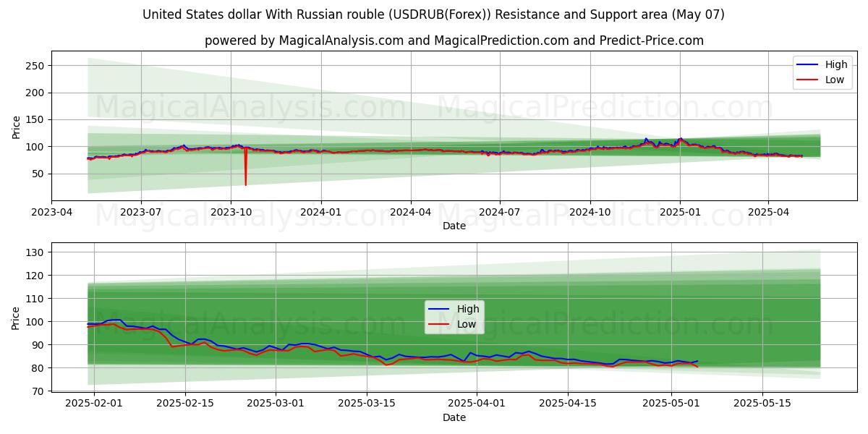
Task: Click the 2025-02-15 date tick
Action: coord(185,404)
